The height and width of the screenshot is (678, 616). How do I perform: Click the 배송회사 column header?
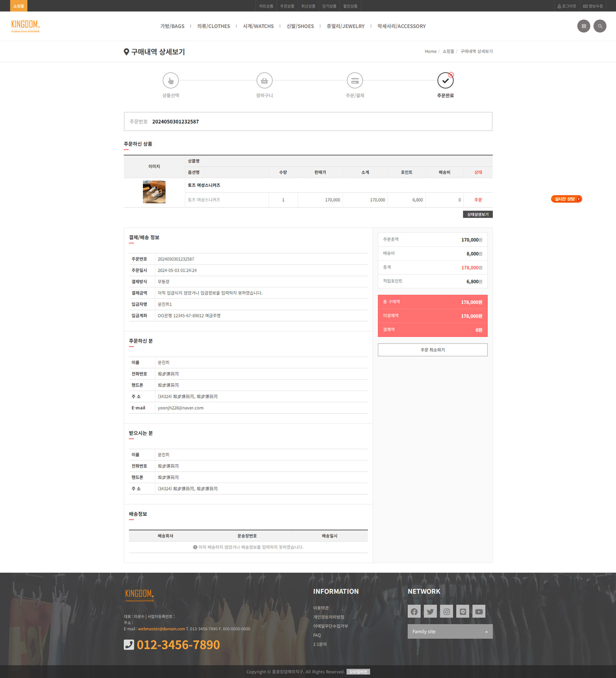(165, 536)
